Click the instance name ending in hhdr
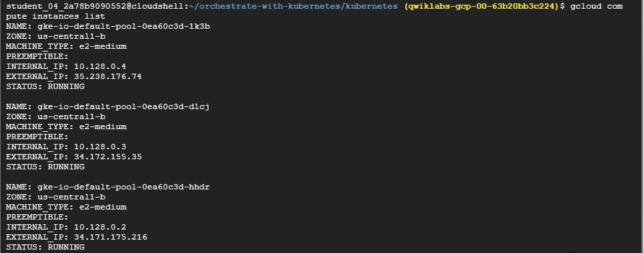Screen dimensions: 644x253 [124, 187]
